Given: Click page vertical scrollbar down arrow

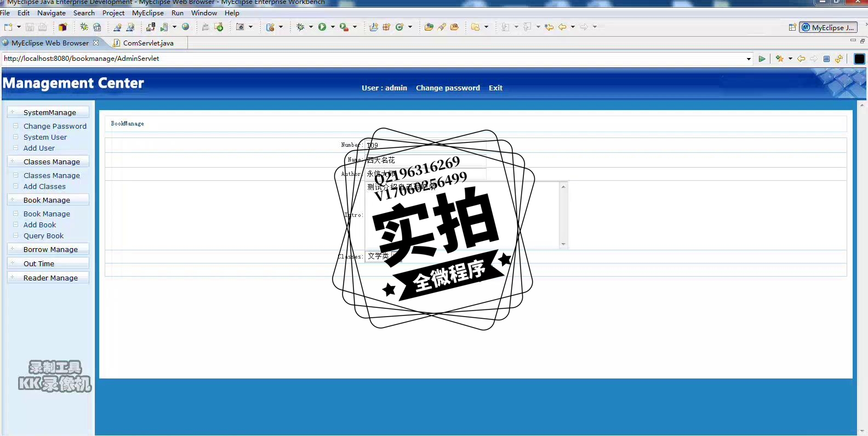Looking at the screenshot, I should tap(862, 431).
